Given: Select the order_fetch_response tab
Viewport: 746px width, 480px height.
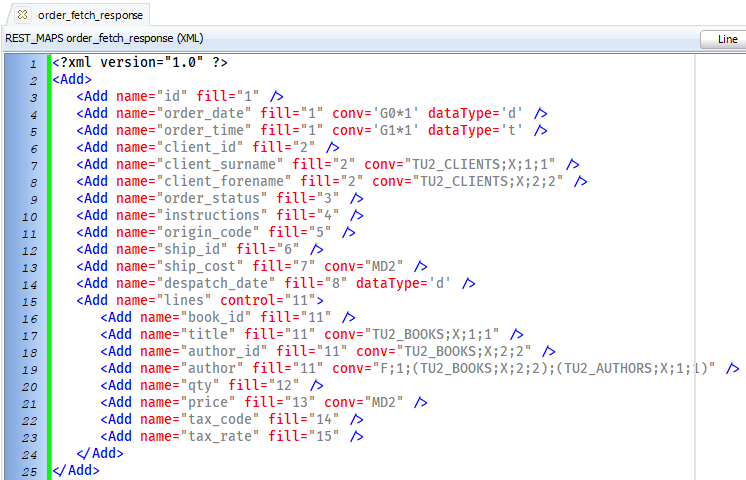Looking at the screenshot, I should tap(90, 15).
